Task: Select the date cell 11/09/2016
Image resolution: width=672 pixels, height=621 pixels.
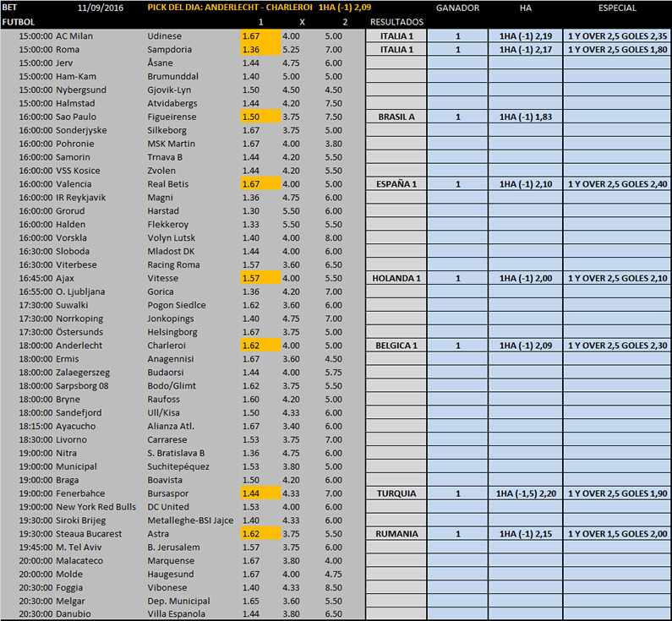Action: (x=101, y=8)
